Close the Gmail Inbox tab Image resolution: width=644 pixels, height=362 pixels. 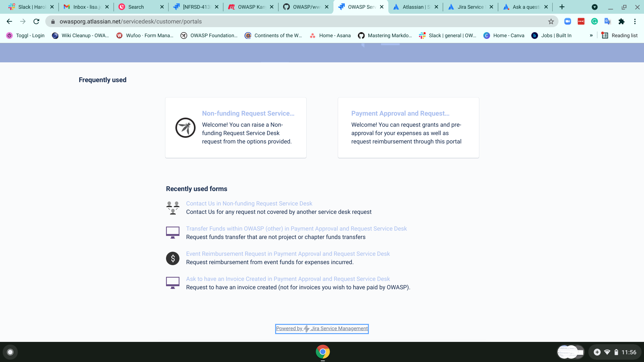(x=107, y=7)
